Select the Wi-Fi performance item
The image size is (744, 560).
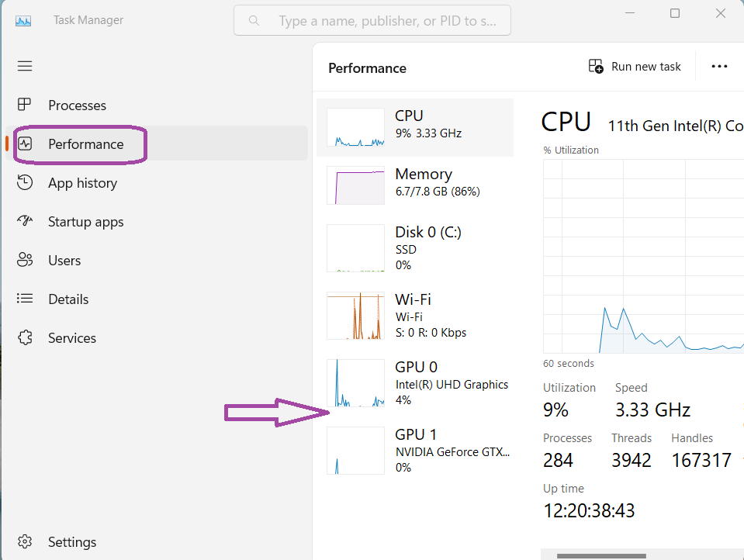355,316
